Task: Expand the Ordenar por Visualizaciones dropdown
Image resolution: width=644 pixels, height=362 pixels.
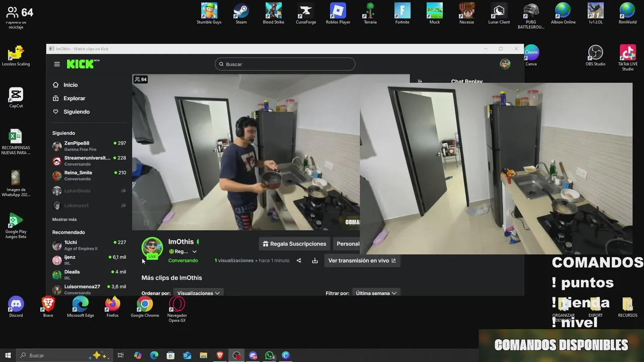Action: (x=198, y=293)
